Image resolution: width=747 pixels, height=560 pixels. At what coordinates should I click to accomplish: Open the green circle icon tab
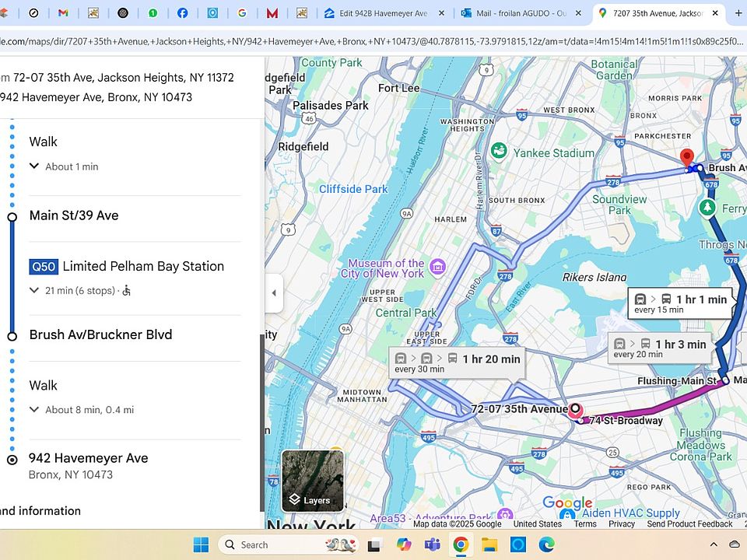(153, 13)
